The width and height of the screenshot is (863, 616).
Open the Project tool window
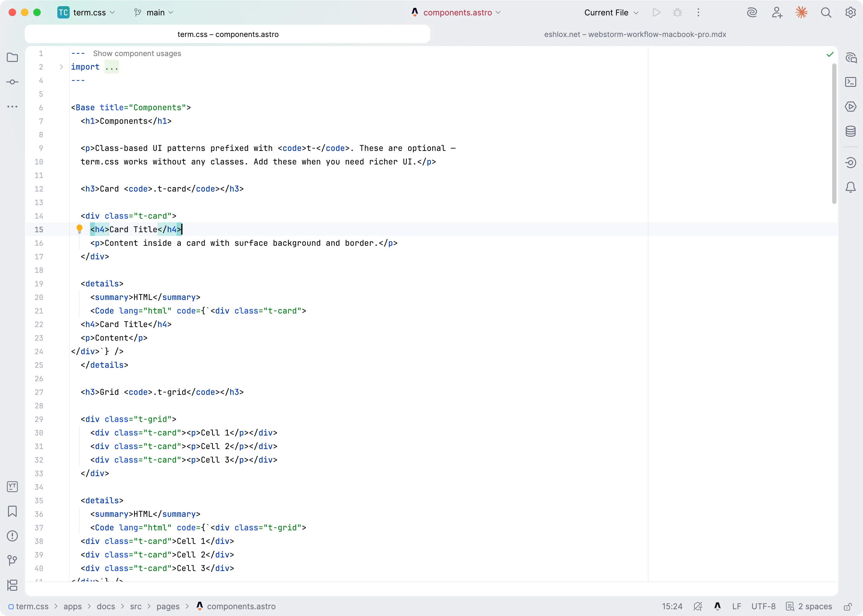tap(13, 57)
